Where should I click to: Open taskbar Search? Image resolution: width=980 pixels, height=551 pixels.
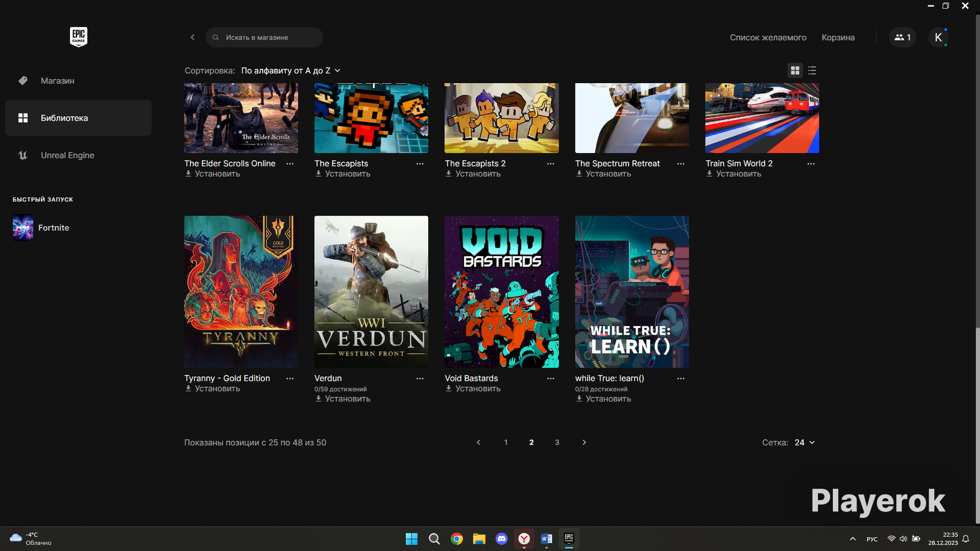click(434, 539)
